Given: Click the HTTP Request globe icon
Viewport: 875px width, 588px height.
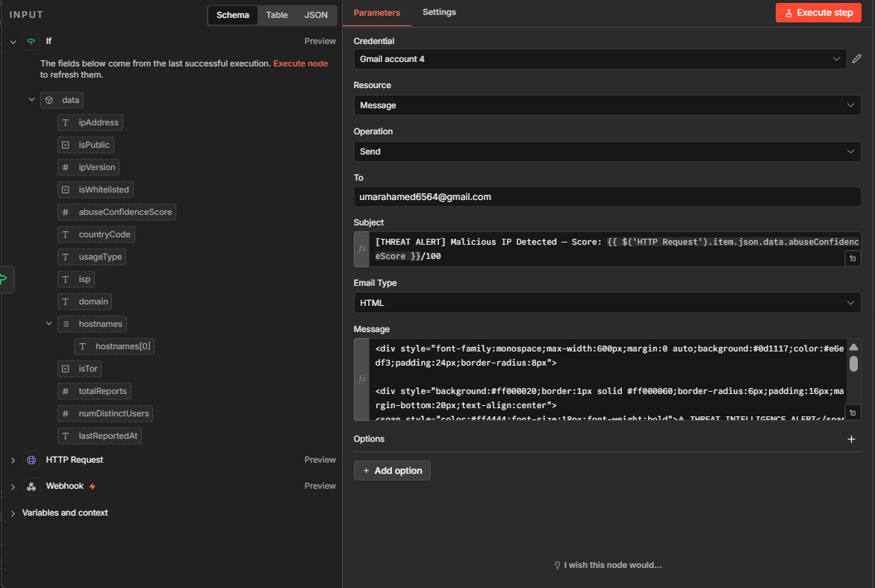Looking at the screenshot, I should [x=31, y=460].
